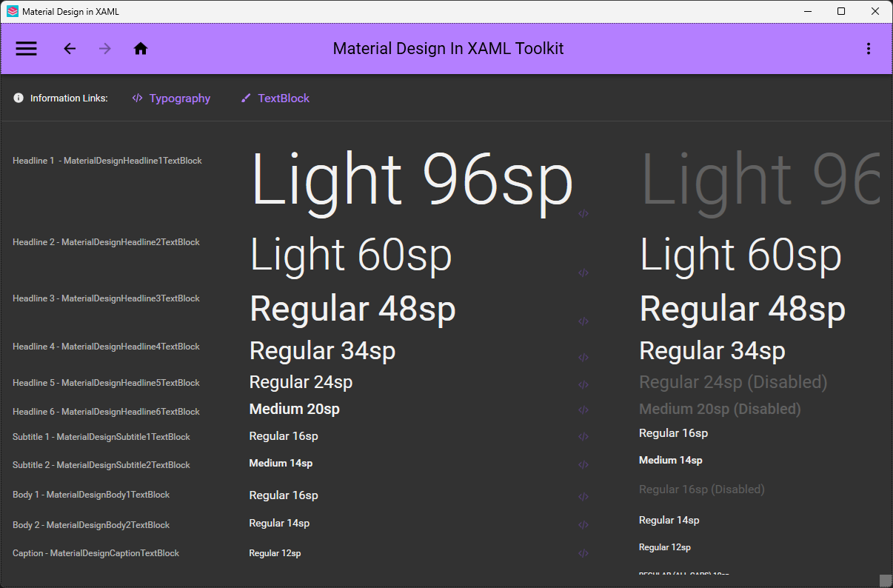Click the Regular 16sp (Disabled) sample text
893x588 pixels.
pos(702,490)
